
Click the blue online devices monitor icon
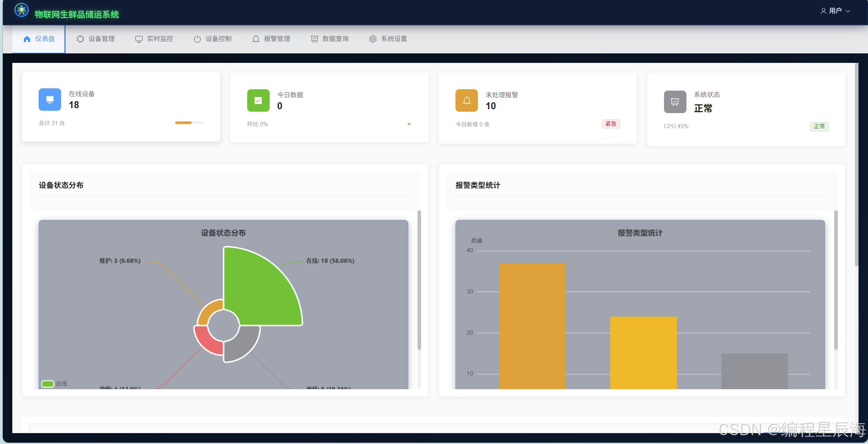[50, 99]
